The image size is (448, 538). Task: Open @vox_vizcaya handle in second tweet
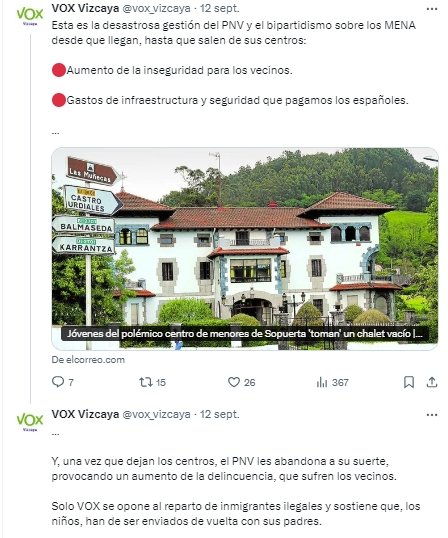(156, 414)
